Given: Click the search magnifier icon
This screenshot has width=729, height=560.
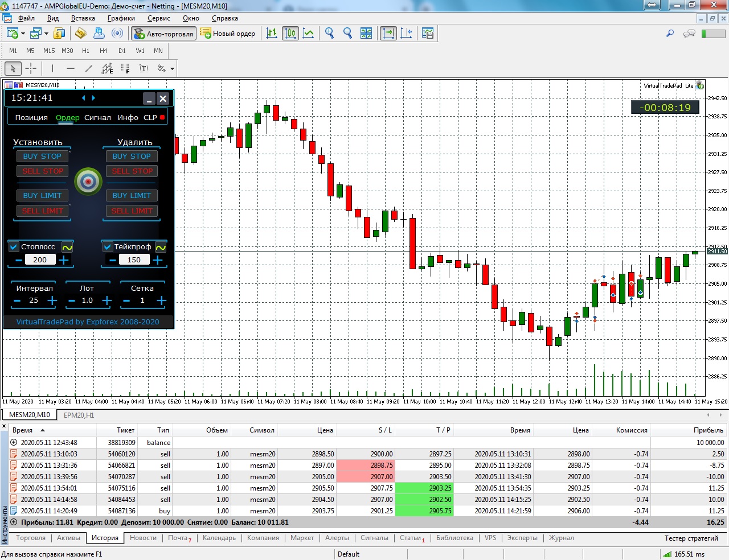Looking at the screenshot, I should (670, 34).
